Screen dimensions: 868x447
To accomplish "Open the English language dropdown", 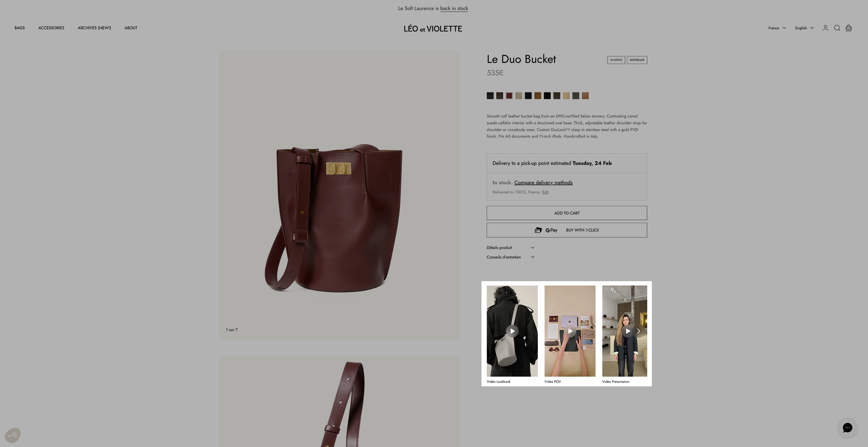I will point(804,28).
